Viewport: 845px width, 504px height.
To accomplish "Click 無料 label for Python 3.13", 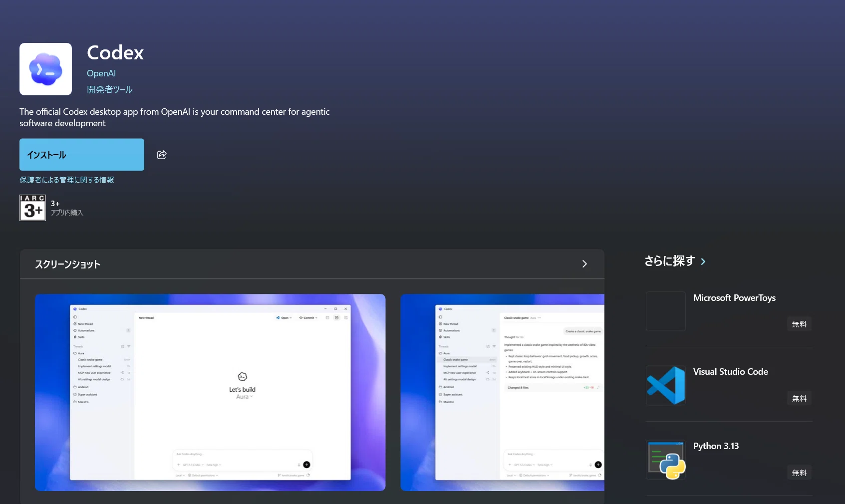I will click(799, 473).
